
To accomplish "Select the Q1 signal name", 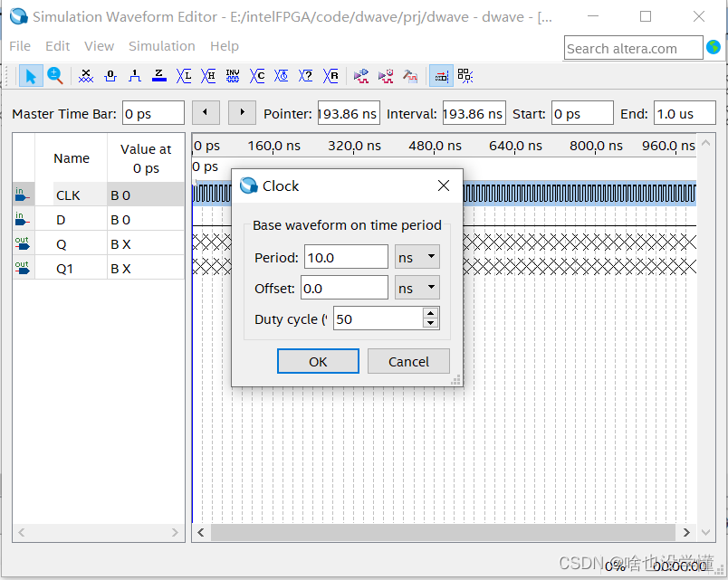I will click(x=64, y=269).
